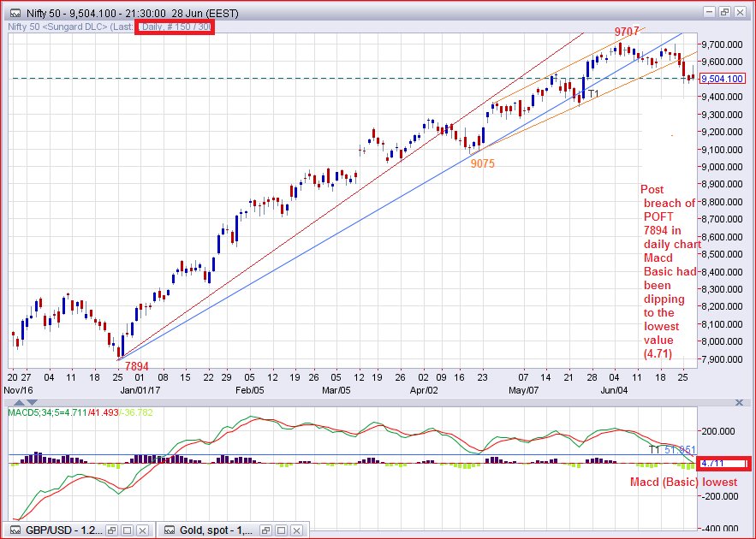Close the GBP/USD chart tab
The image size is (756, 539).
point(143,530)
